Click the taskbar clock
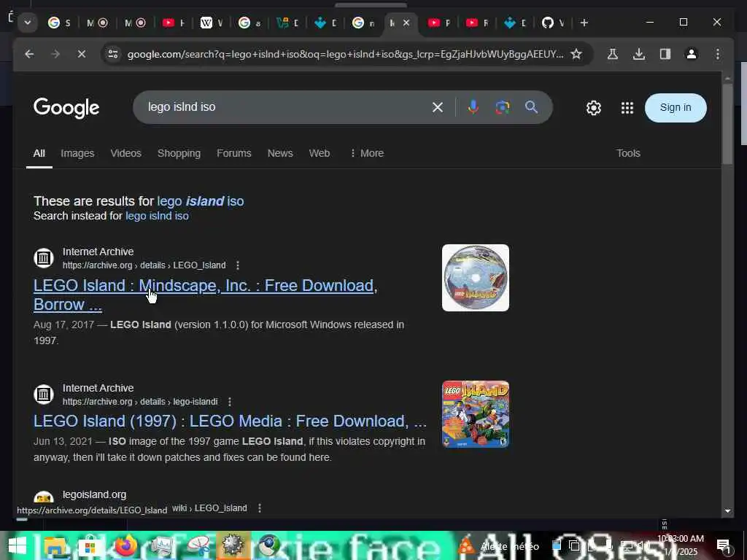 click(681, 545)
